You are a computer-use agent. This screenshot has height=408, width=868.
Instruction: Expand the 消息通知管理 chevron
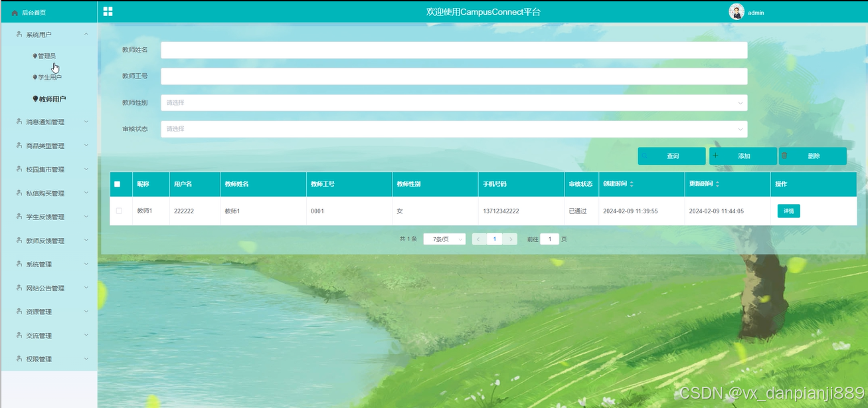[x=86, y=122]
